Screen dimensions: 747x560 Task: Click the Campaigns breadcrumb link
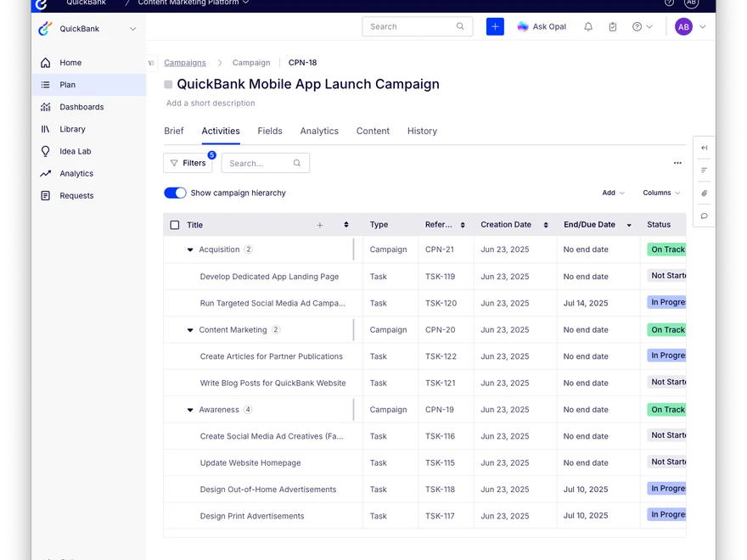(185, 63)
